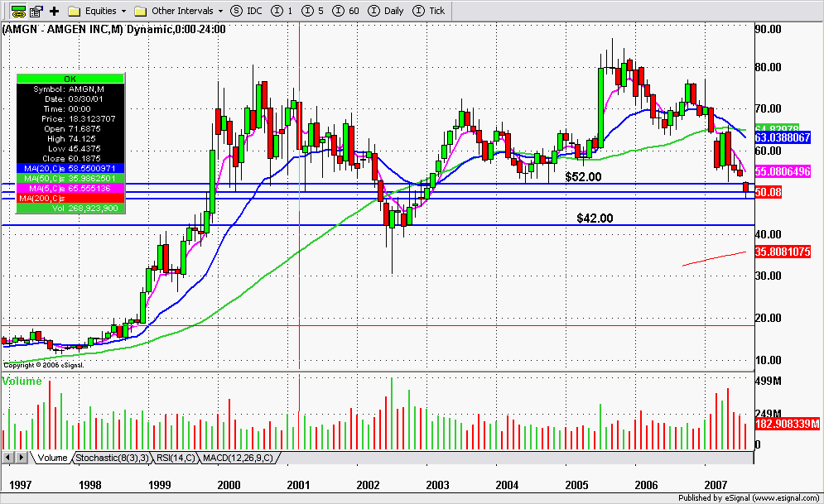Click the Equities folder icon
Viewport: 824px width, 504px height.
tap(75, 11)
